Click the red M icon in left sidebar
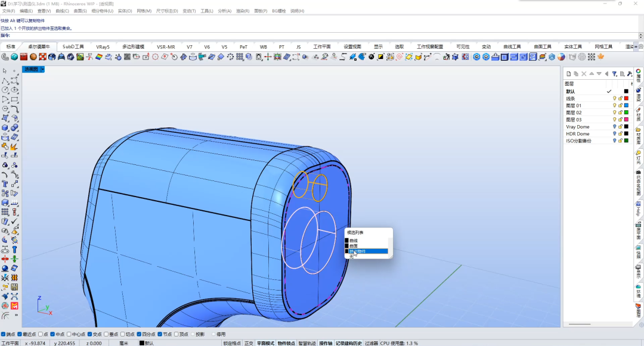 [14, 306]
